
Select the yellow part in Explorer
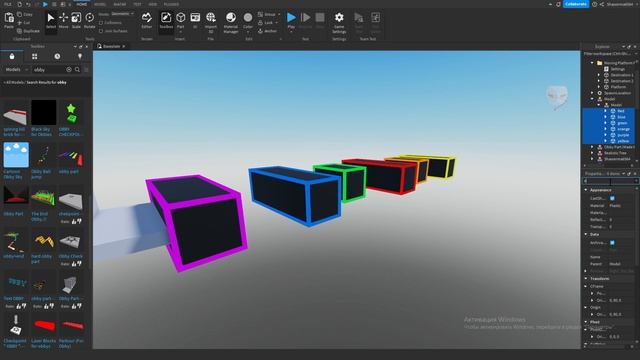pos(623,141)
